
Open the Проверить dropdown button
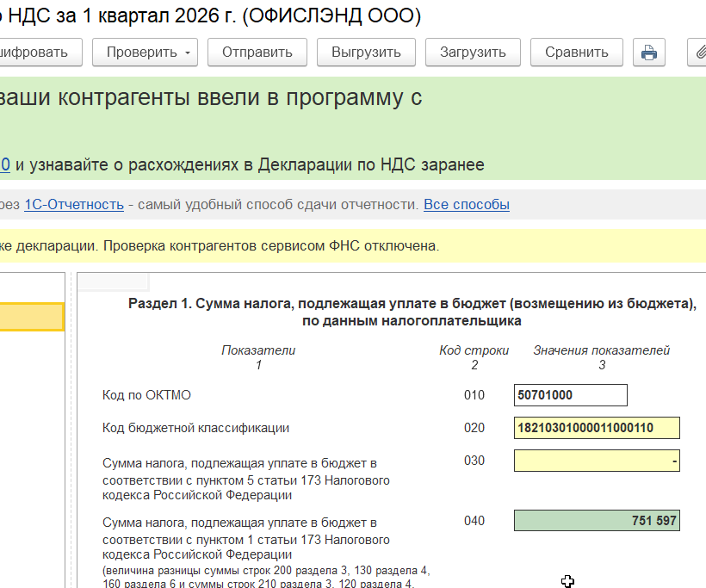tap(145, 53)
